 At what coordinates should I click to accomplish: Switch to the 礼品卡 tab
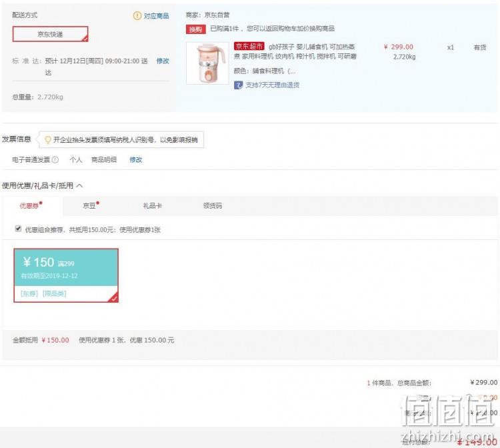tap(153, 205)
